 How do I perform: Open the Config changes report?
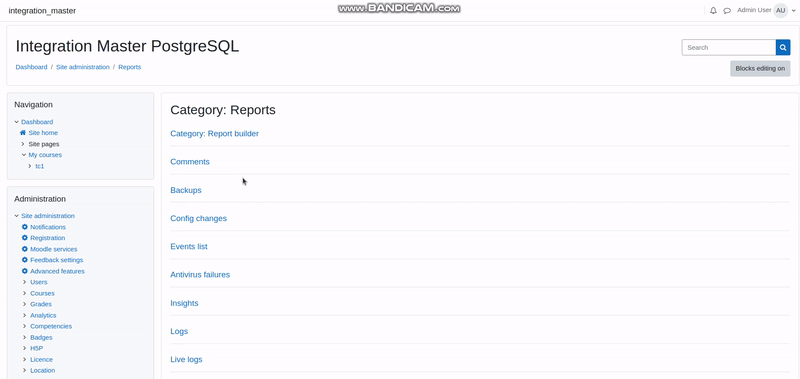(198, 218)
